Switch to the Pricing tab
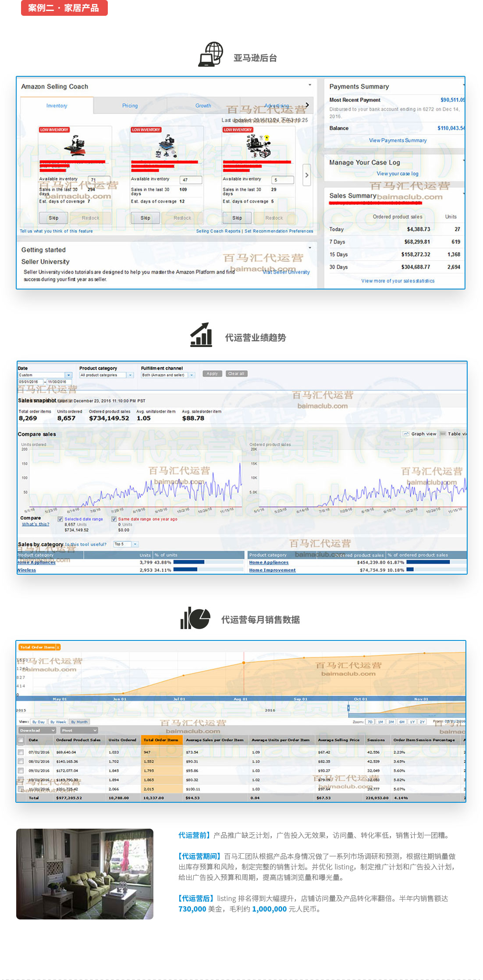The image size is (483, 980). pyautogui.click(x=130, y=106)
